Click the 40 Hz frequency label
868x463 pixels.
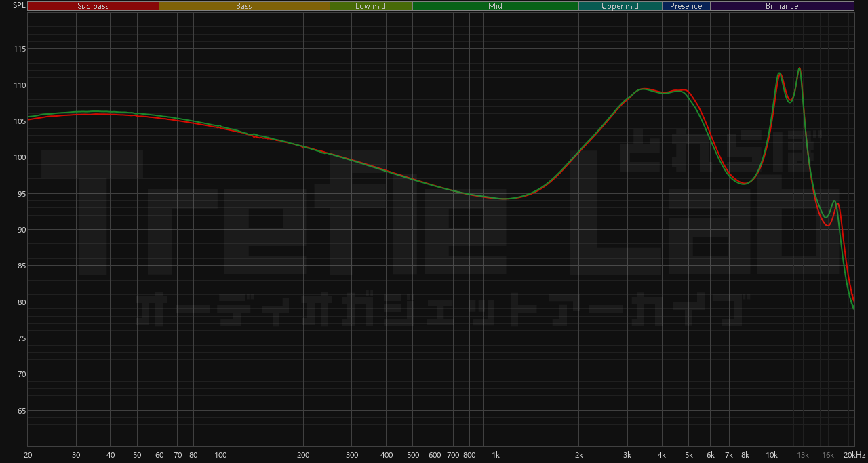tap(111, 455)
